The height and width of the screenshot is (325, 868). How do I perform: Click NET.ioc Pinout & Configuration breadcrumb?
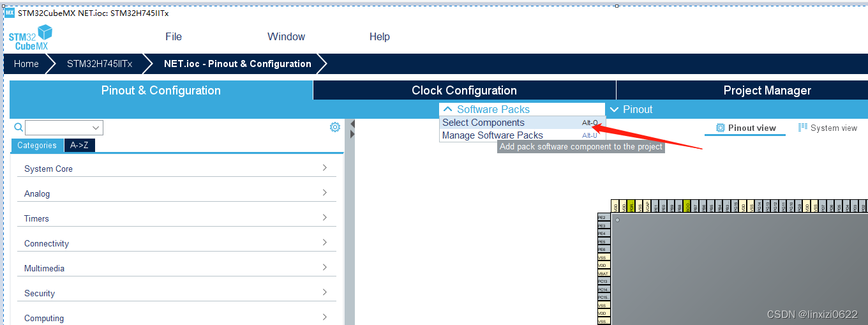tap(237, 64)
